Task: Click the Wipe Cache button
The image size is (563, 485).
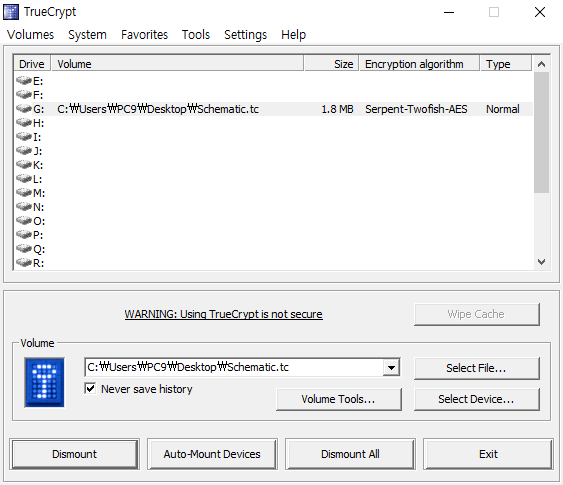Action: pyautogui.click(x=476, y=314)
